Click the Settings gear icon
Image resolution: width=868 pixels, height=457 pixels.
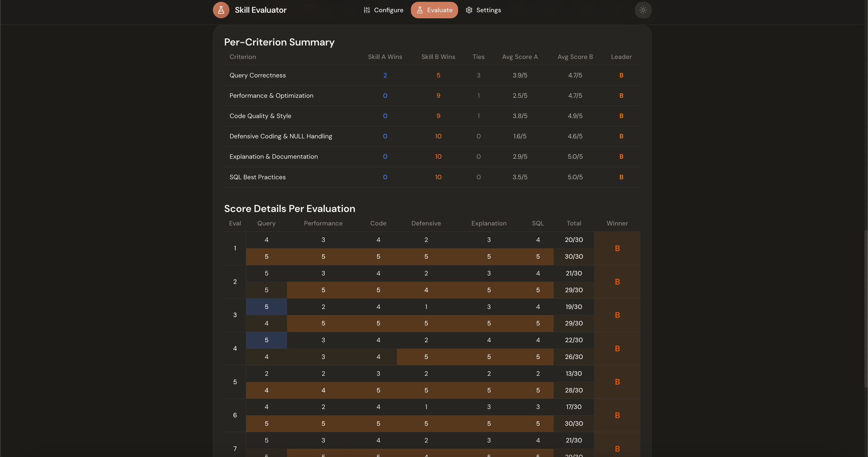[x=469, y=10]
